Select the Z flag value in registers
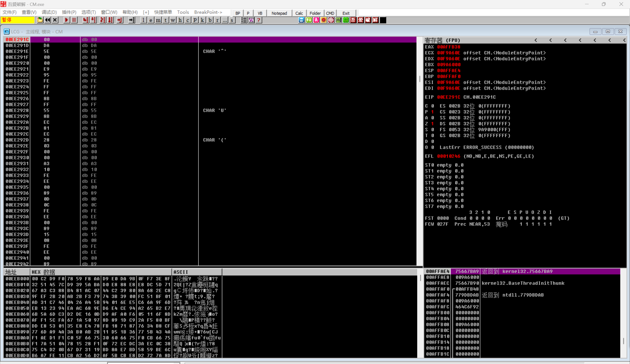Screen dimensions: 630x364 click(x=432, y=124)
